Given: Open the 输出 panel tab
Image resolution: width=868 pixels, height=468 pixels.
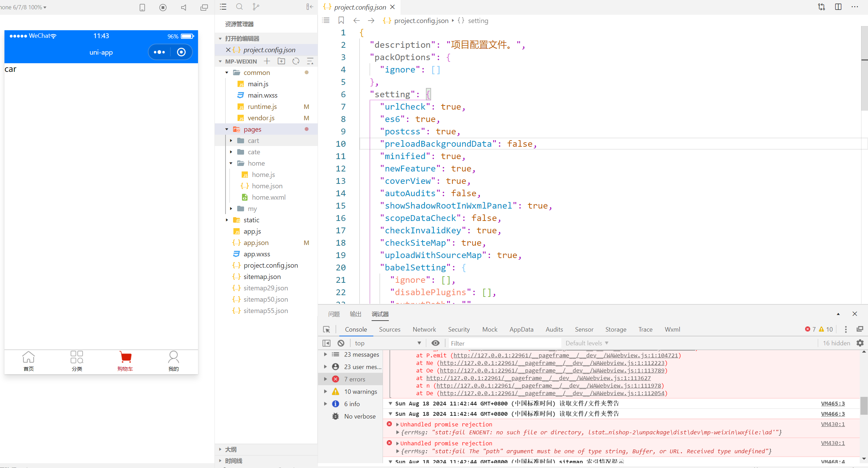Looking at the screenshot, I should click(355, 314).
